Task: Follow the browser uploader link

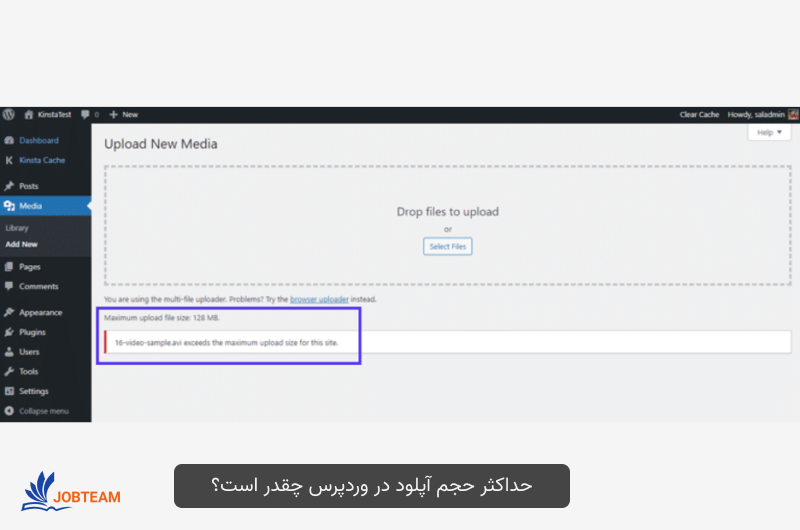Action: tap(319, 299)
